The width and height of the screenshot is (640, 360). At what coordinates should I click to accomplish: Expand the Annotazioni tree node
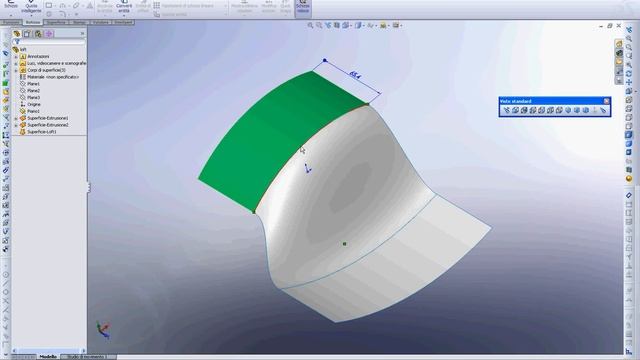tap(16, 56)
